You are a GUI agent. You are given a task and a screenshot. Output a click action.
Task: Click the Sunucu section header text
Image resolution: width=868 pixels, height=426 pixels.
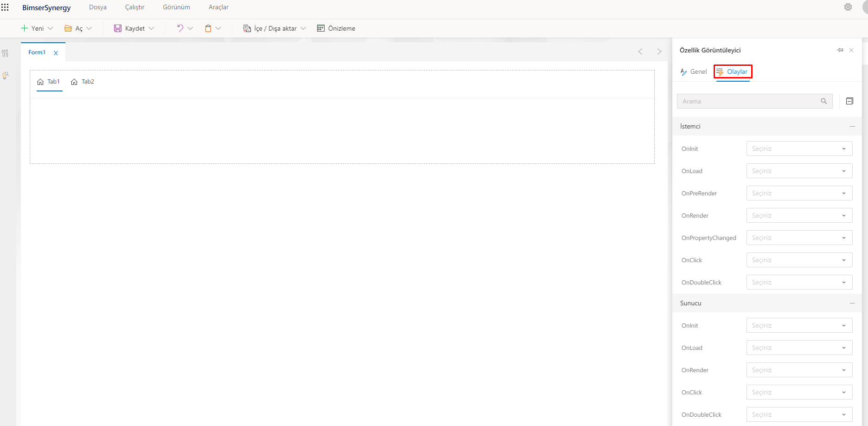click(691, 303)
